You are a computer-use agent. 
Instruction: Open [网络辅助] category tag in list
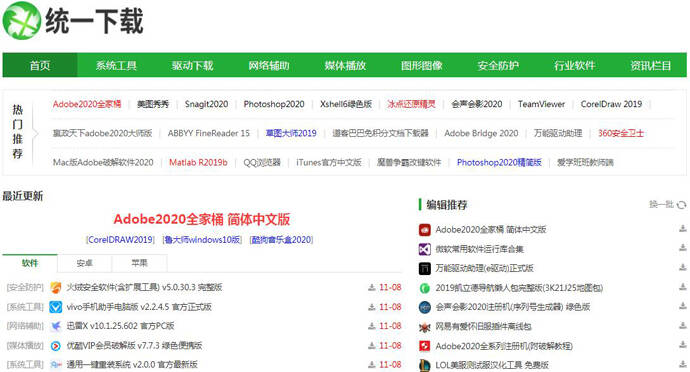(25, 326)
